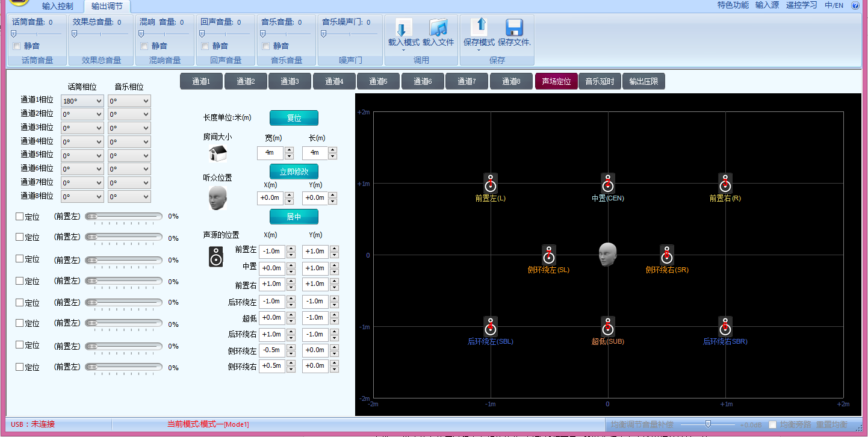The image size is (868, 437).
Task: Mute music using 音乐音量 静音 checkbox
Action: tap(266, 46)
